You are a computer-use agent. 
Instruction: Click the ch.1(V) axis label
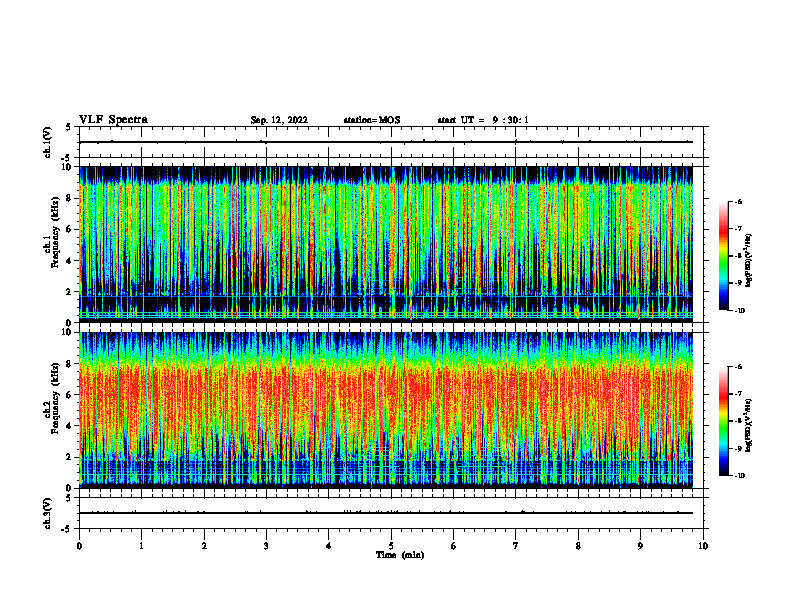point(48,142)
